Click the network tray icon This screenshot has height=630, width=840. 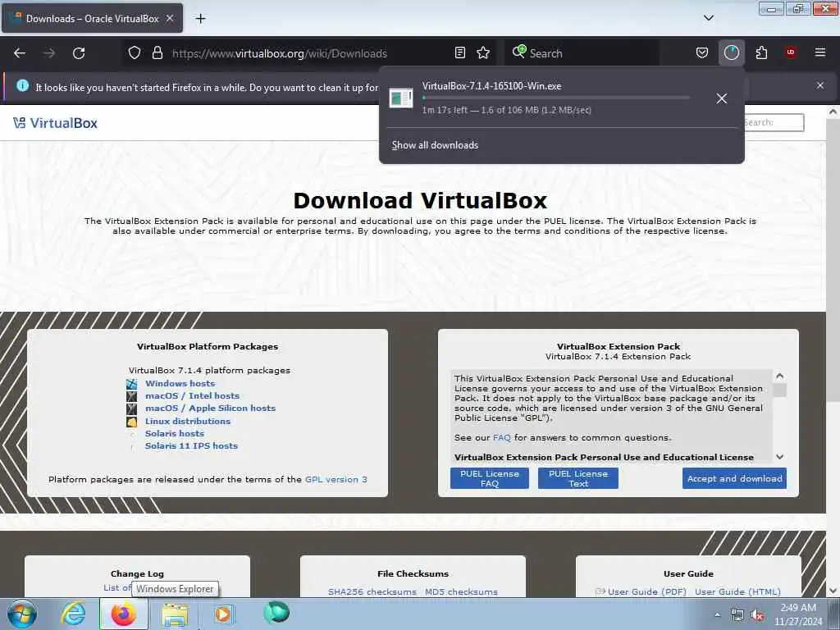tap(737, 615)
